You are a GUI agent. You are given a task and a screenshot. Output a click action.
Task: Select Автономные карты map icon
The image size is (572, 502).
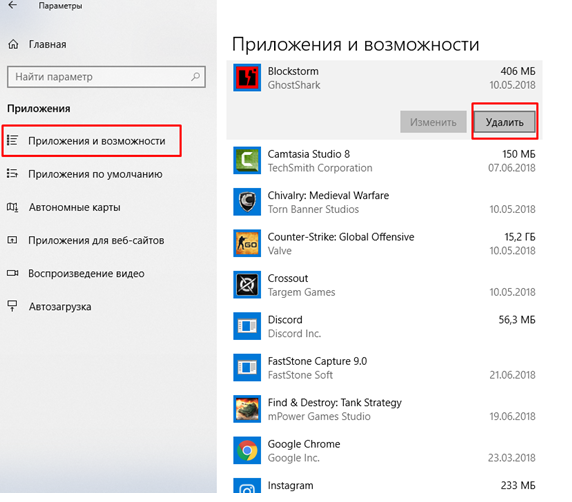click(x=12, y=207)
